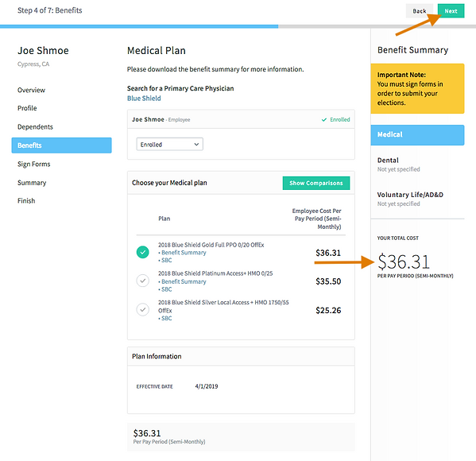Go Back to the previous step
This screenshot has width=476, height=461.
(x=420, y=11)
